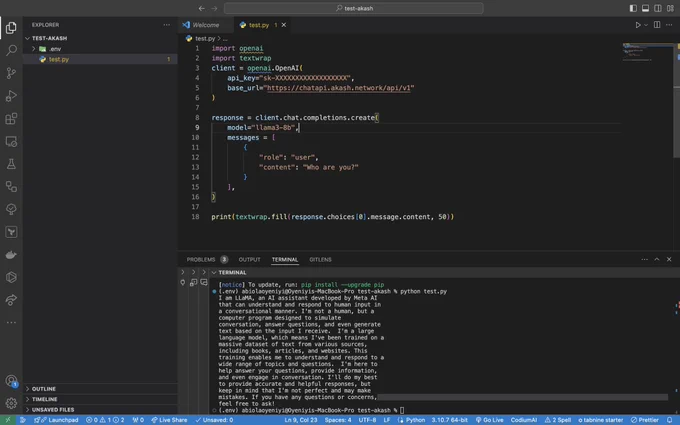
Task: Switch to the Welcome editor tab
Action: click(x=206, y=25)
